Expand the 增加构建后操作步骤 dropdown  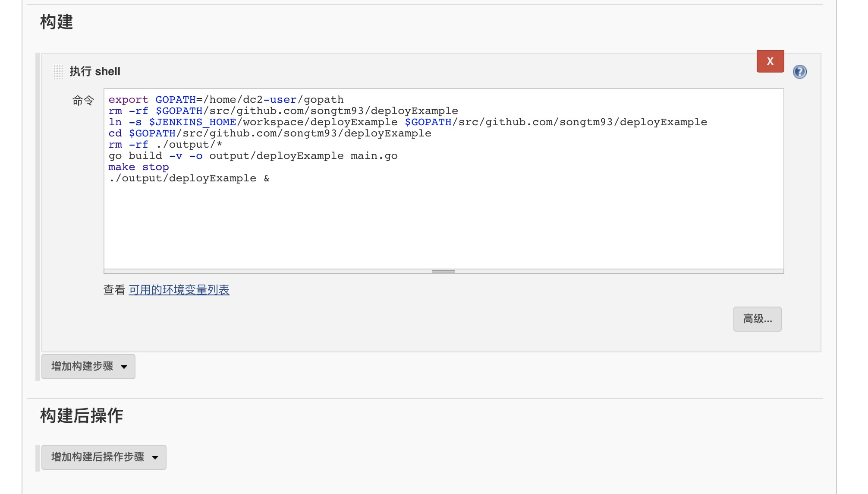(x=104, y=457)
